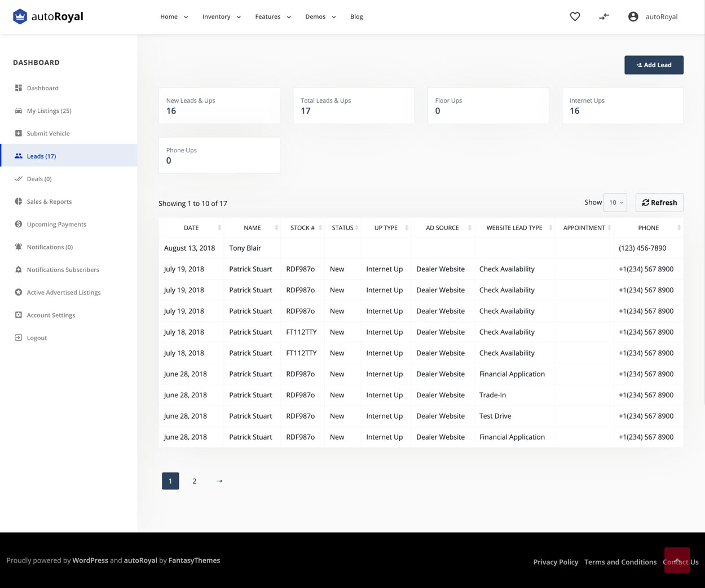The width and height of the screenshot is (705, 588).
Task: Sort table by AD SOURCE column
Action: pos(442,228)
